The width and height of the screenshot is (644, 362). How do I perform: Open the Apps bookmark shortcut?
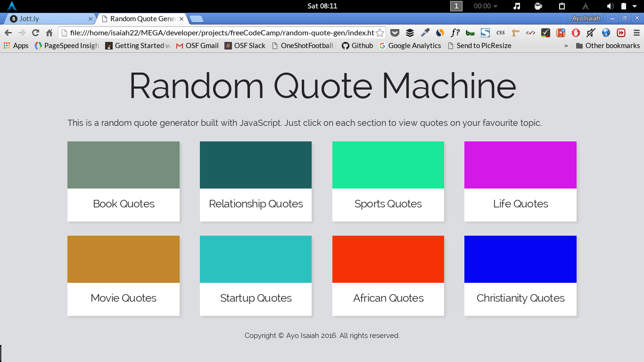[x=16, y=46]
